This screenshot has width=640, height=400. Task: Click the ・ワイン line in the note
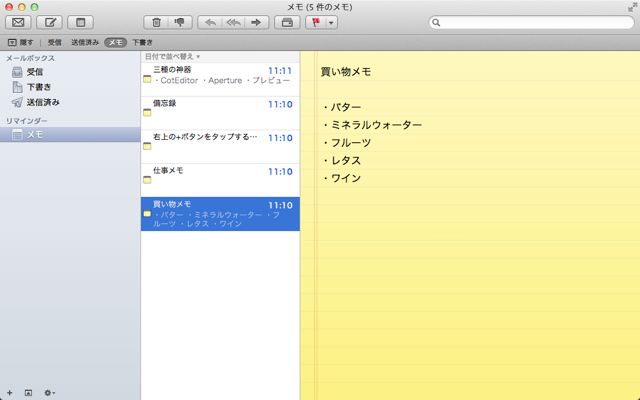pyautogui.click(x=341, y=178)
